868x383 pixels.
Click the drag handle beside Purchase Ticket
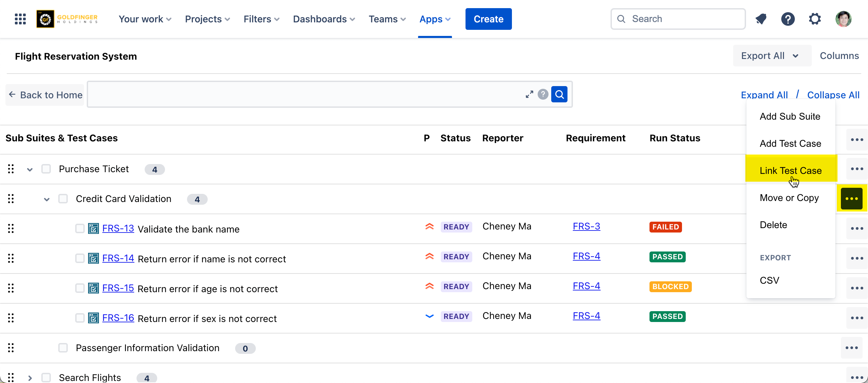pyautogui.click(x=11, y=169)
